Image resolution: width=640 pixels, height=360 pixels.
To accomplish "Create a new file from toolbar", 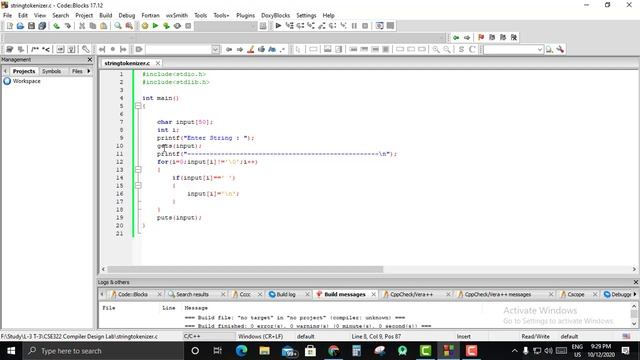I will 9,26.
